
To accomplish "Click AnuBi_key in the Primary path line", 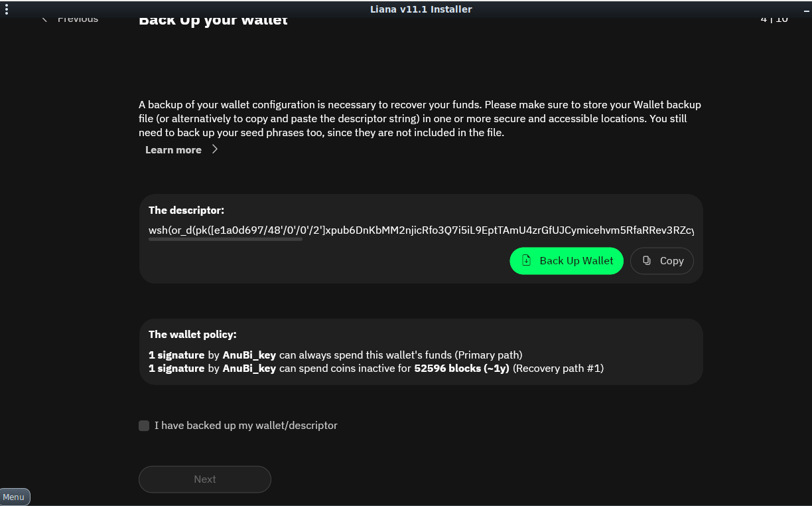I will click(249, 355).
